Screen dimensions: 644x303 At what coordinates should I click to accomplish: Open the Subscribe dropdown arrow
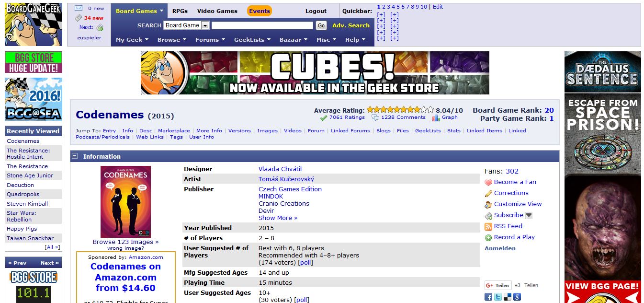tap(529, 215)
